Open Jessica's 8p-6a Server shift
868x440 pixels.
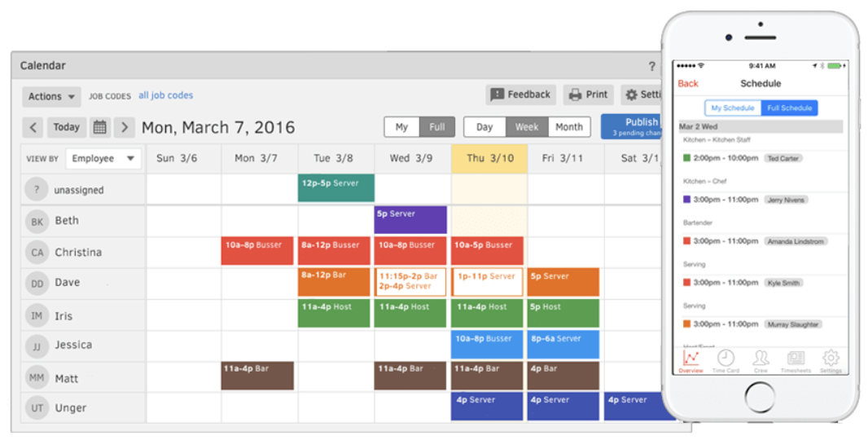(563, 345)
